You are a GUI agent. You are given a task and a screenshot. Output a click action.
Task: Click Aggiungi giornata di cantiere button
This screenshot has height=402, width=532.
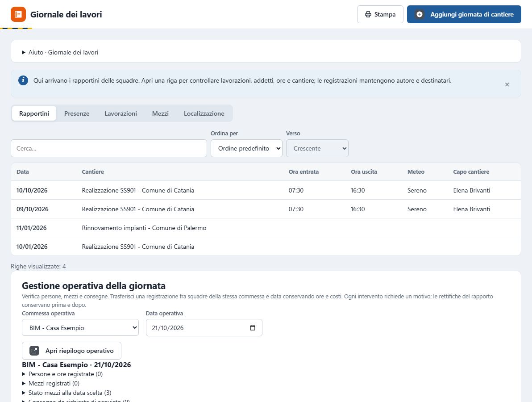pos(464,14)
